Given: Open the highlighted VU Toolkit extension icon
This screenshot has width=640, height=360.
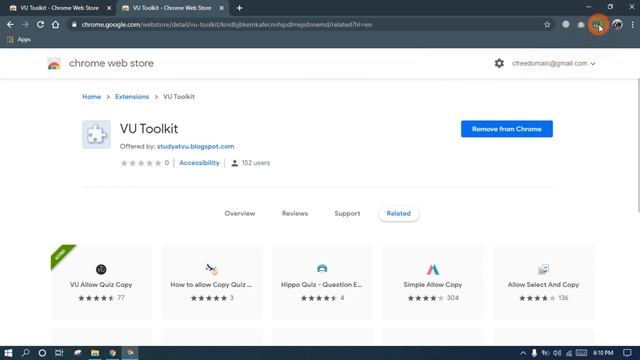Looking at the screenshot, I should (x=598, y=24).
